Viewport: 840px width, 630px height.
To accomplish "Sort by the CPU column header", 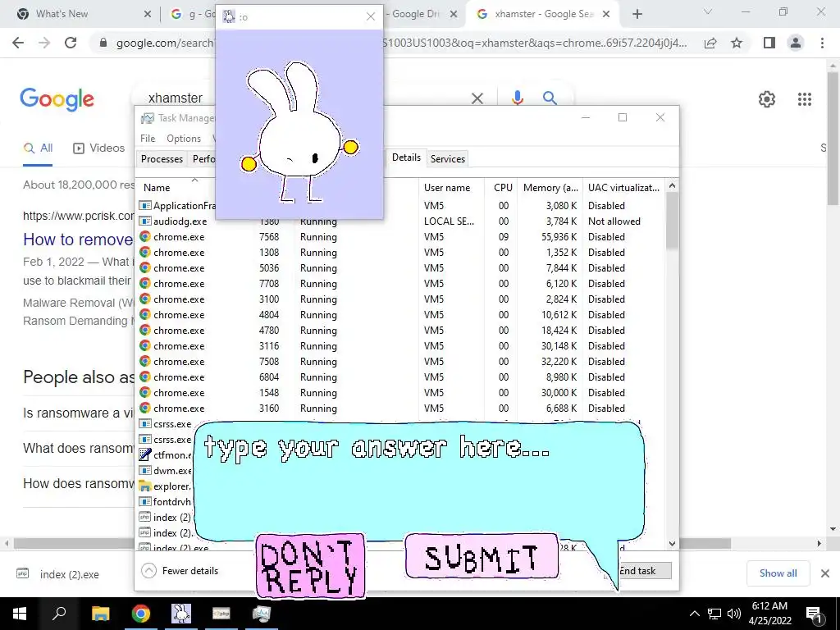I will pos(503,188).
